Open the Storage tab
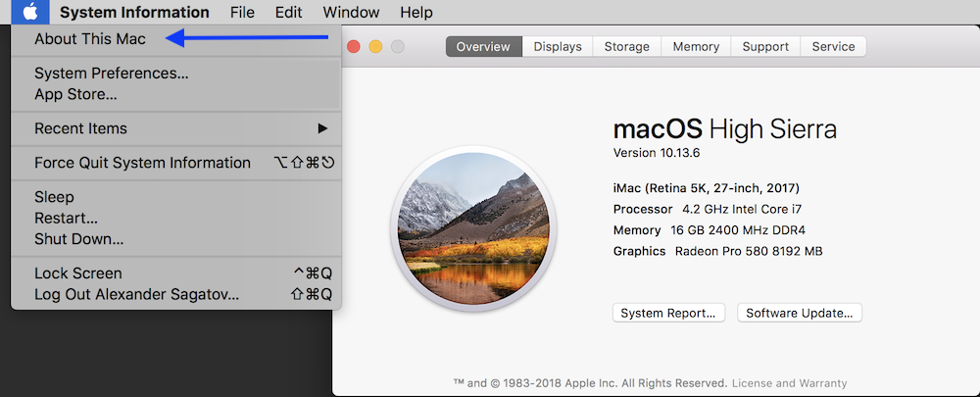This screenshot has width=980, height=397. (x=626, y=47)
